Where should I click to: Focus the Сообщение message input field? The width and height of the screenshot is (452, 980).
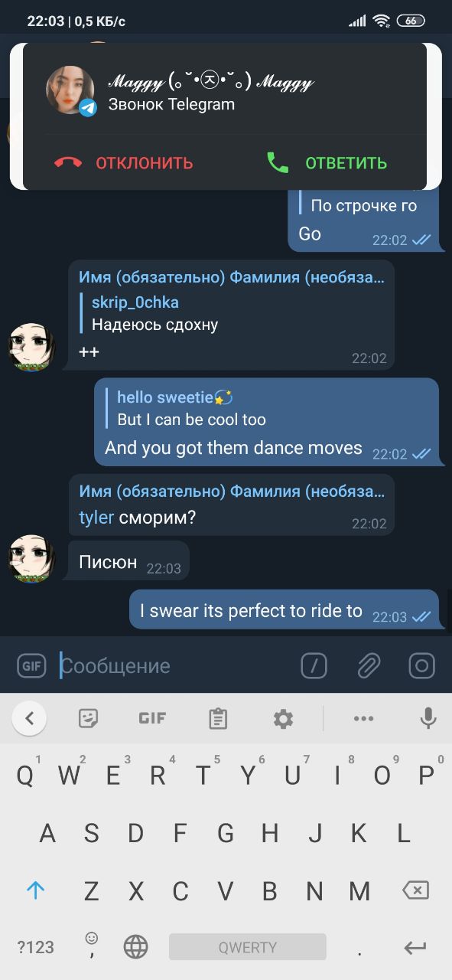pos(174,665)
